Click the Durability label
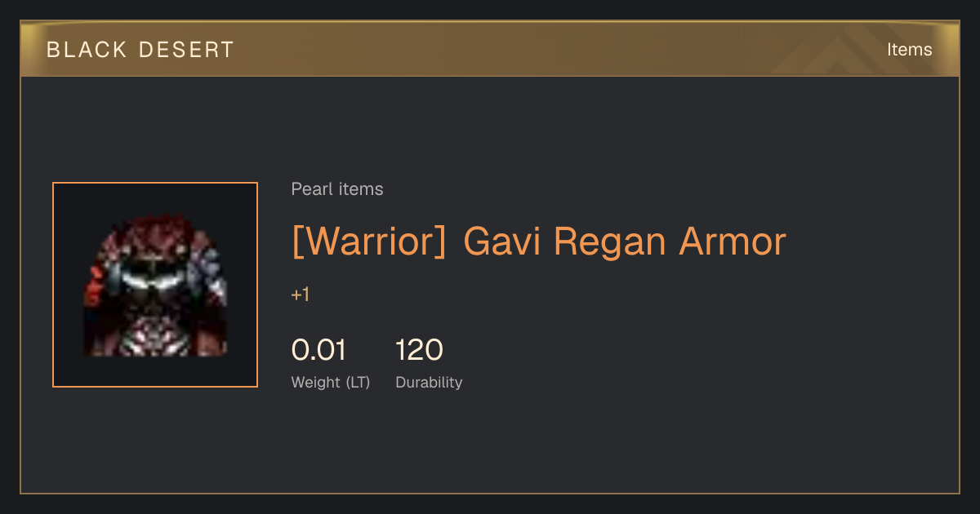Image resolution: width=980 pixels, height=514 pixels. coord(429,383)
